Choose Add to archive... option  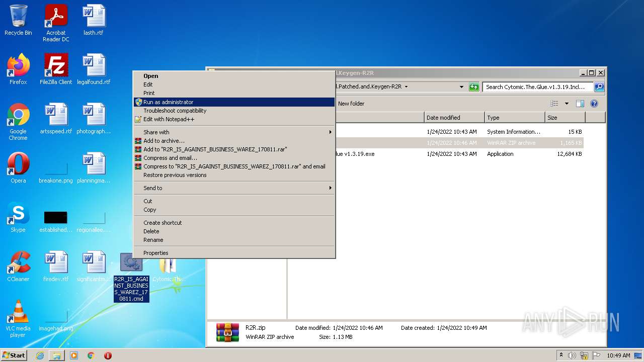(x=234, y=141)
